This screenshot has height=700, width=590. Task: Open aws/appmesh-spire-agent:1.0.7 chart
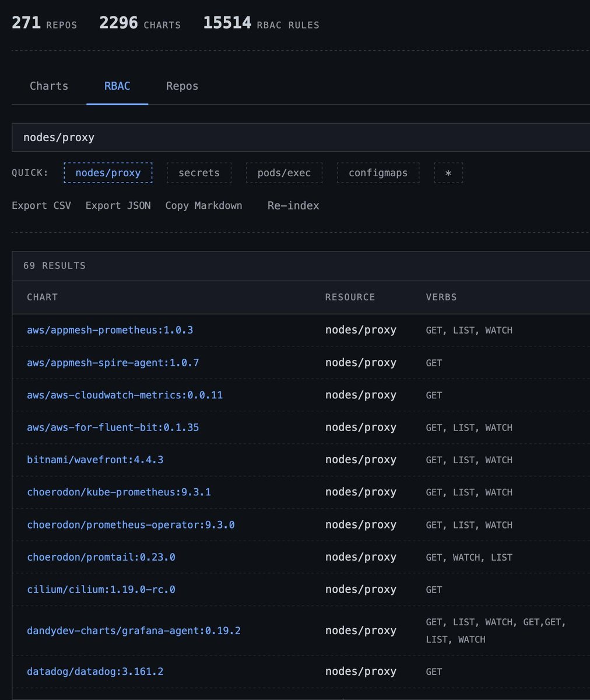pyautogui.click(x=113, y=363)
